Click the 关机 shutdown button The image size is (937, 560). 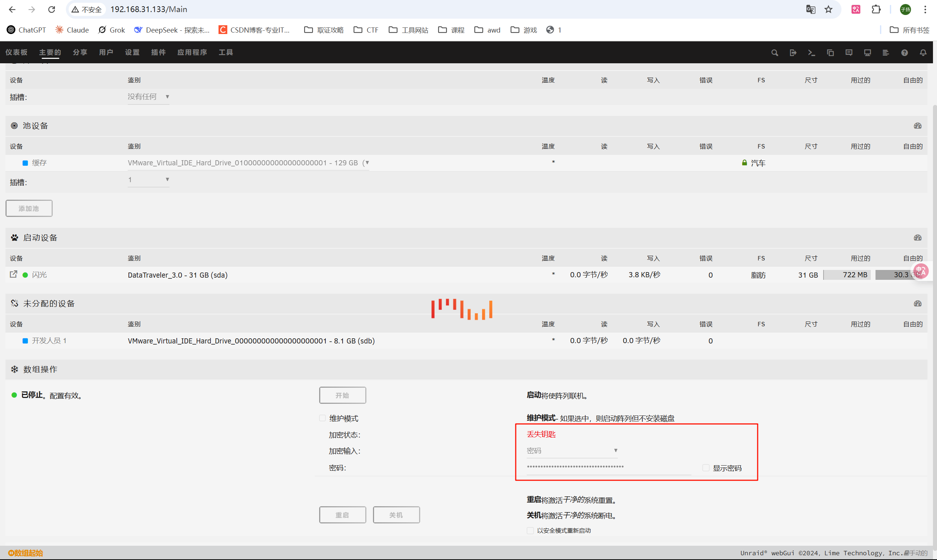(x=396, y=515)
